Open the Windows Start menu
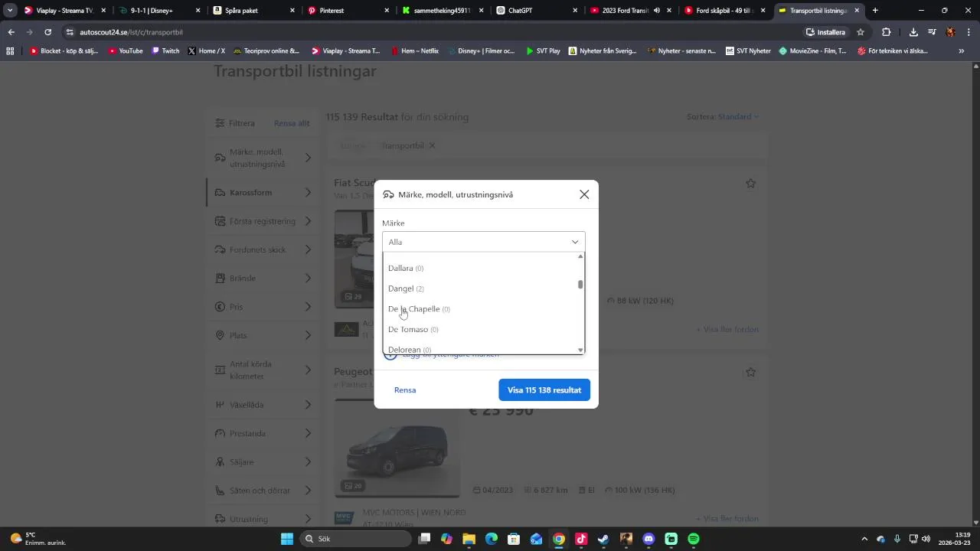The width and height of the screenshot is (980, 551). (287, 539)
